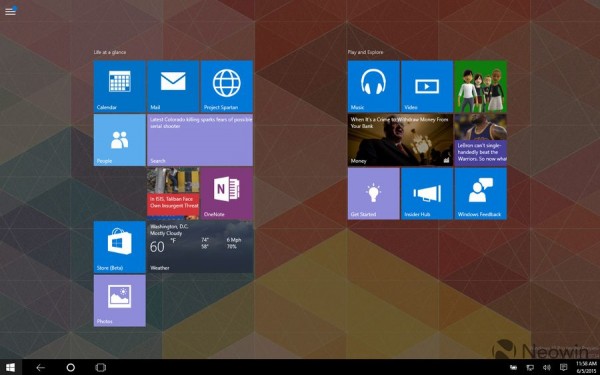Open the Windows Feedback tile
Viewport: 600px width, 375px height.
click(481, 193)
